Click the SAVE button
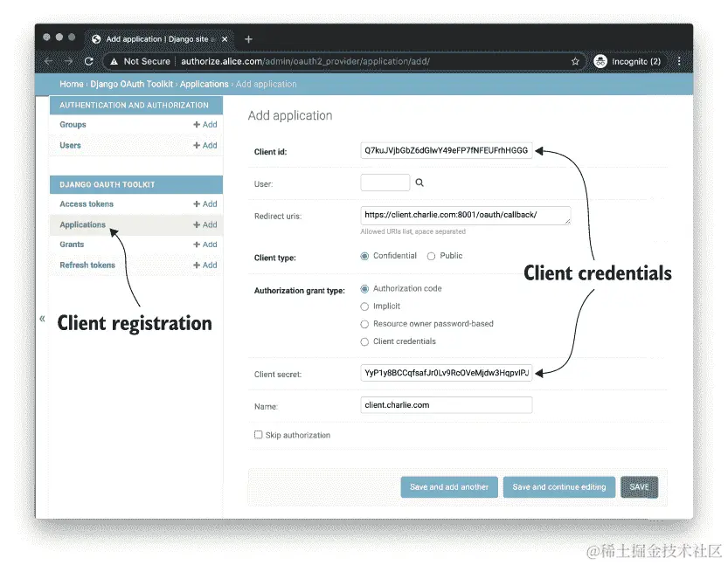Viewport: 728px width, 565px height. (x=639, y=487)
